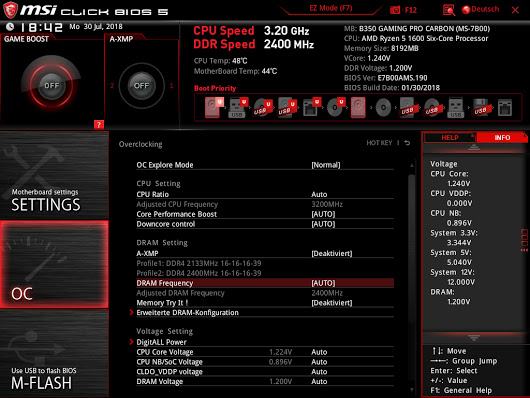Click the DDR Speed 2400 MHz readout
Image resolution: width=530 pixels, height=398 pixels.
tap(254, 44)
